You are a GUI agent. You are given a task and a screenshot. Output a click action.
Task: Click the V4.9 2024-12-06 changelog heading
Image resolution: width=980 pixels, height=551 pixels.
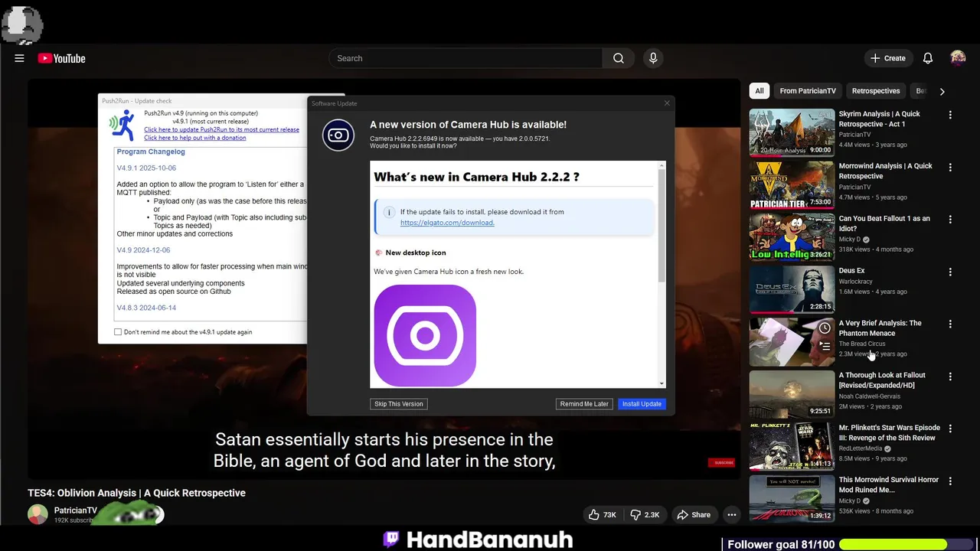pyautogui.click(x=143, y=250)
